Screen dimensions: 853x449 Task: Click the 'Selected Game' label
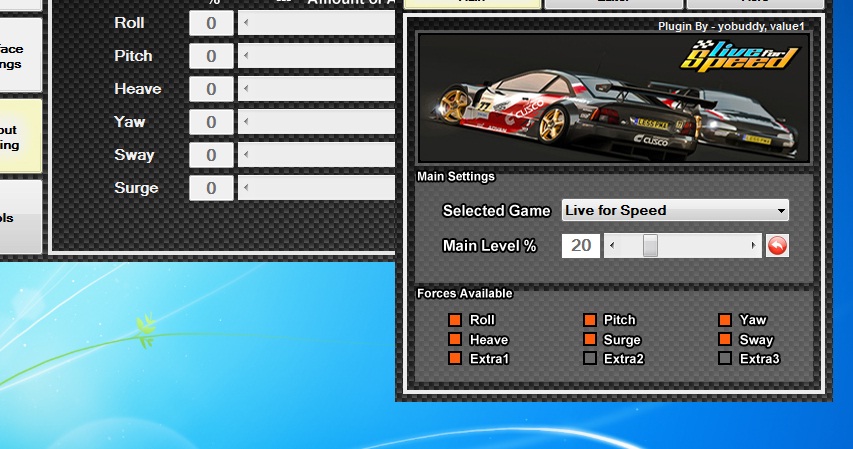[x=497, y=211]
